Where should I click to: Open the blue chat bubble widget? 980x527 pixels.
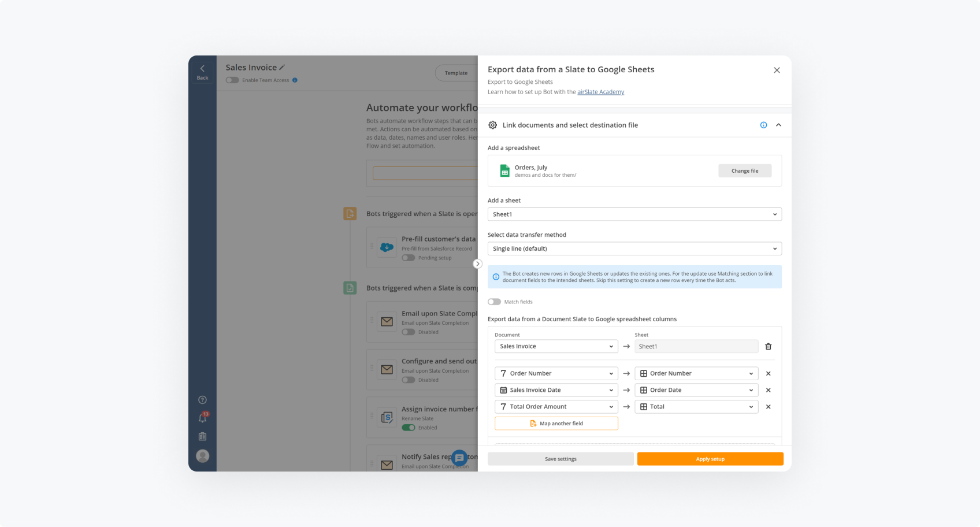pos(459,458)
